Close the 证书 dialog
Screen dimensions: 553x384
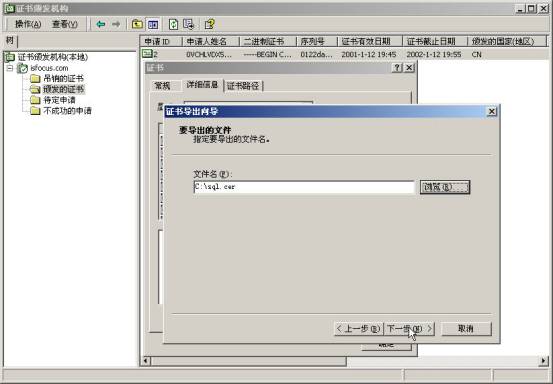click(409, 67)
